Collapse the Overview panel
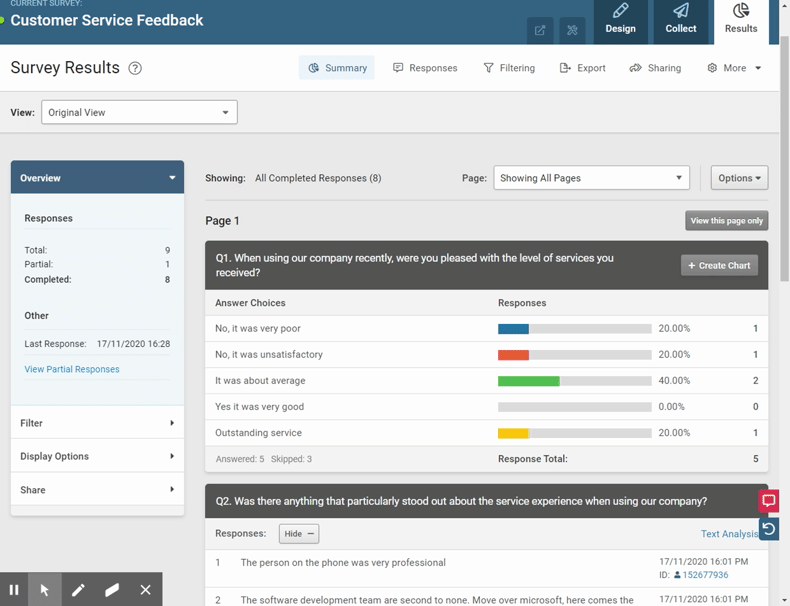790x606 pixels. (97, 177)
